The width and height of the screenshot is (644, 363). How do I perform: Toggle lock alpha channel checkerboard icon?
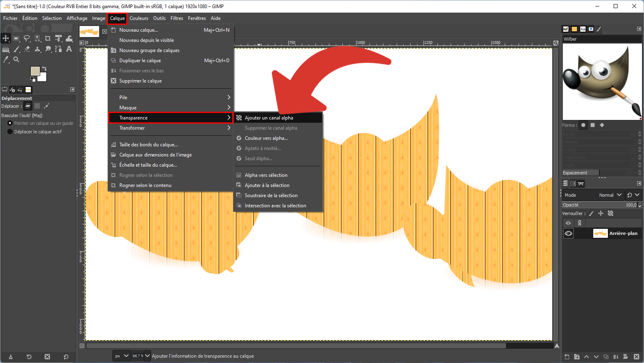610,213
